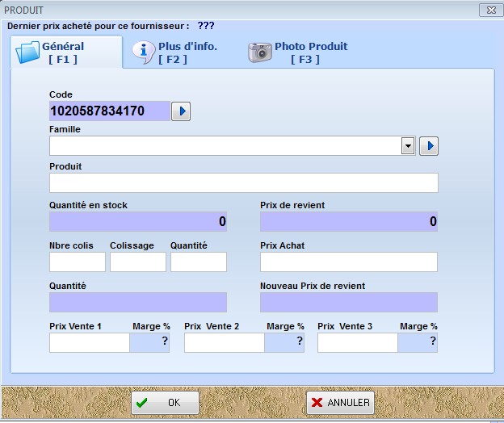This screenshot has height=423, width=504.
Task: Click the Nbre colis input field
Action: [x=78, y=262]
